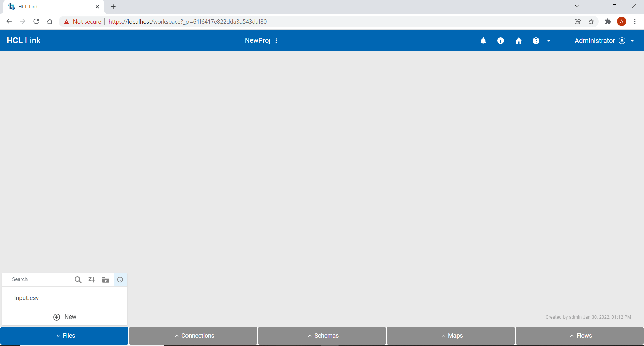
Task: Click the search magnifier icon
Action: 78,279
